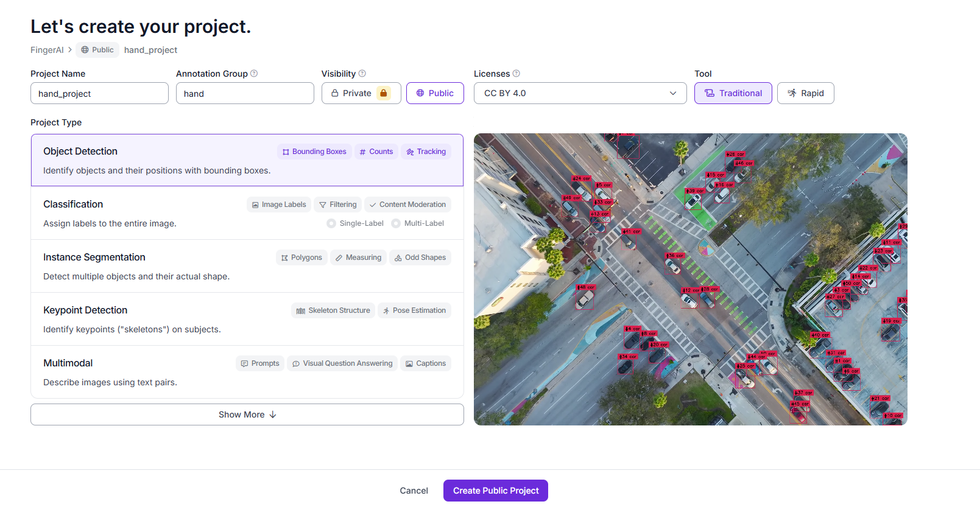Choose the Rapid tool option

pos(805,93)
